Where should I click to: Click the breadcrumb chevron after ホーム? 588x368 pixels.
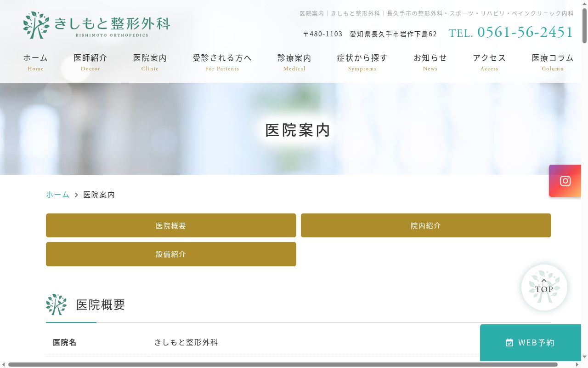76,195
